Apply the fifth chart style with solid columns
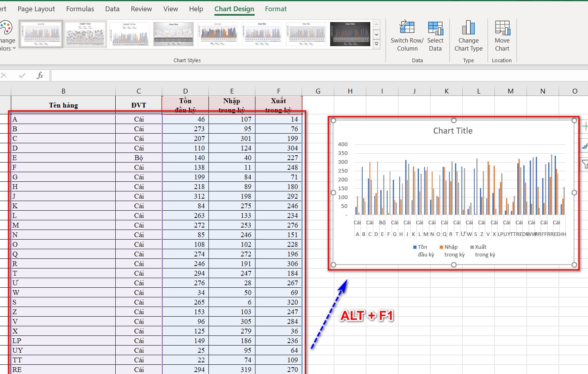Viewport: 588px width, 374px height. [218, 34]
